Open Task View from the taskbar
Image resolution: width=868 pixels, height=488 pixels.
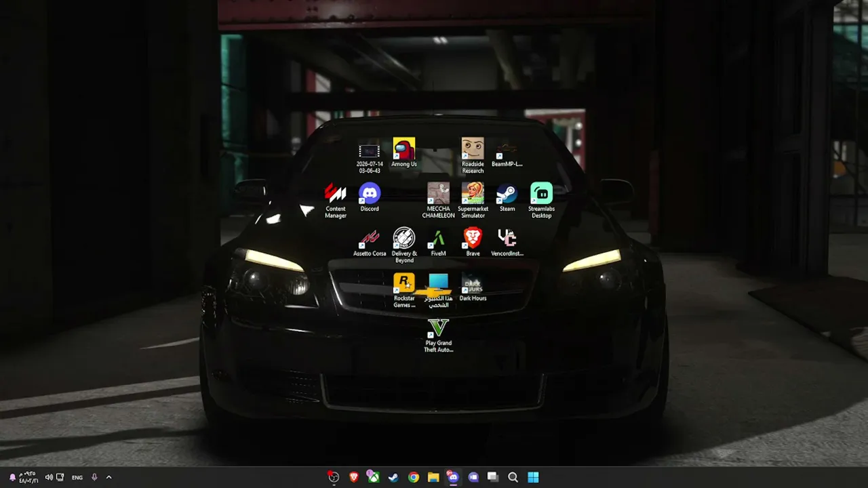[493, 477]
